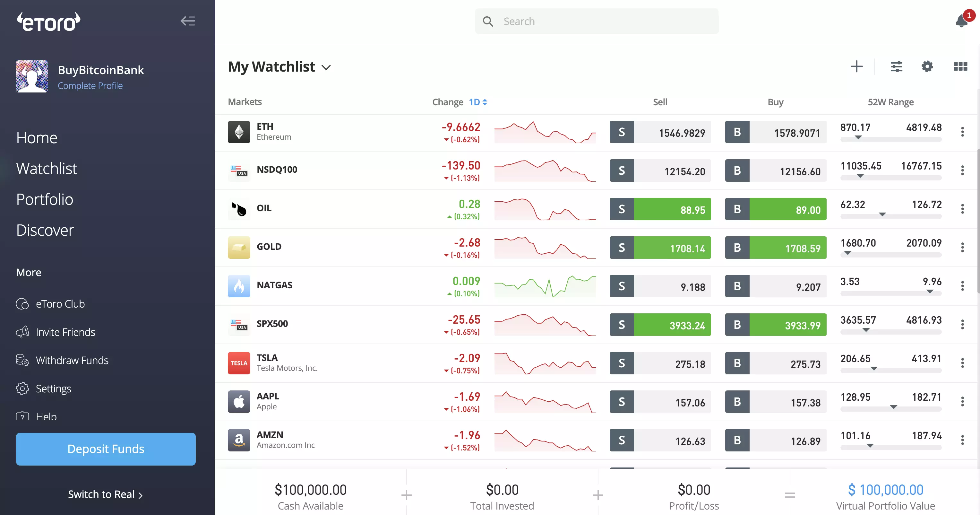
Task: Change the 1D timeframe selector
Action: 478,102
